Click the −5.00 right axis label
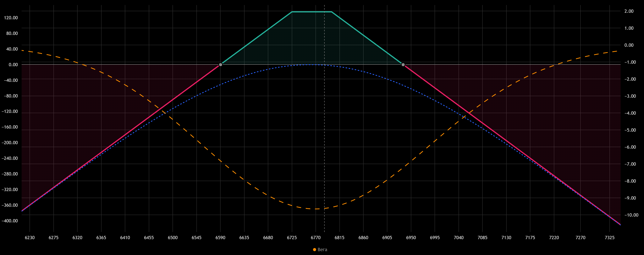This screenshot has height=255, width=644. click(630, 130)
